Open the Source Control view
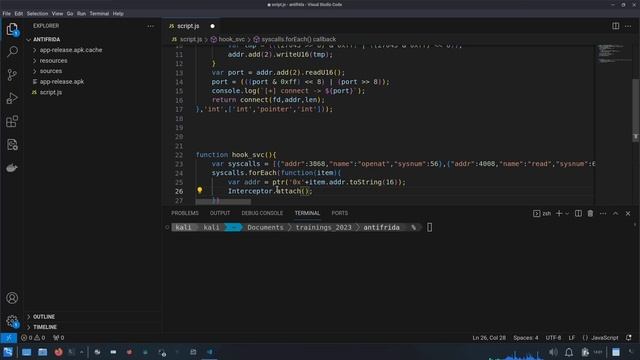This screenshot has width=640, height=360. (x=12, y=75)
